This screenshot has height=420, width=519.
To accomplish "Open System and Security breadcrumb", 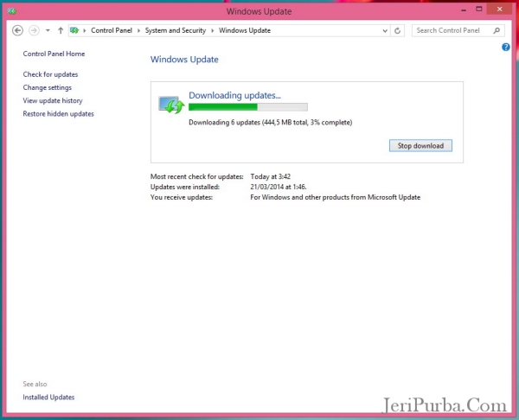I will [x=176, y=30].
